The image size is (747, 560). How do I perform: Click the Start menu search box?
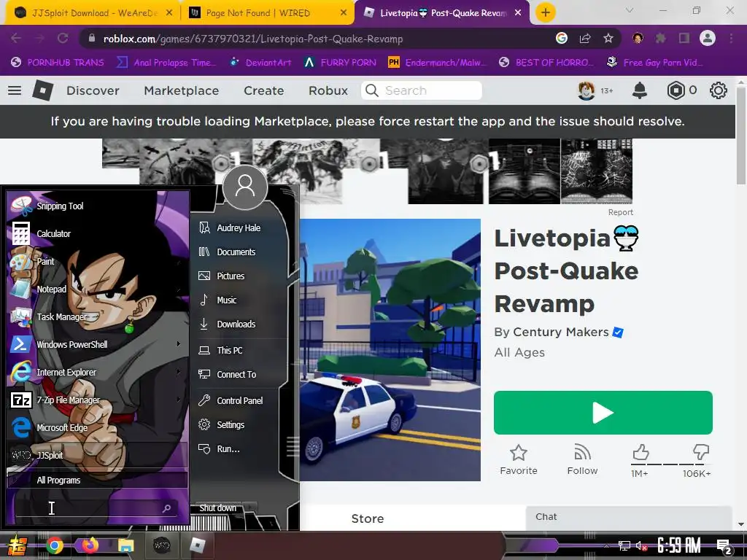pos(96,508)
